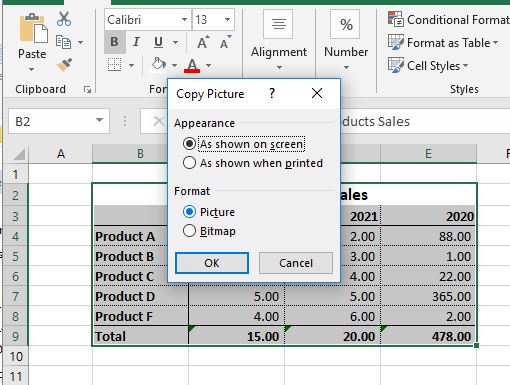Open the Alignment group
Image resolution: width=510 pixels, height=385 pixels.
pyautogui.click(x=279, y=40)
